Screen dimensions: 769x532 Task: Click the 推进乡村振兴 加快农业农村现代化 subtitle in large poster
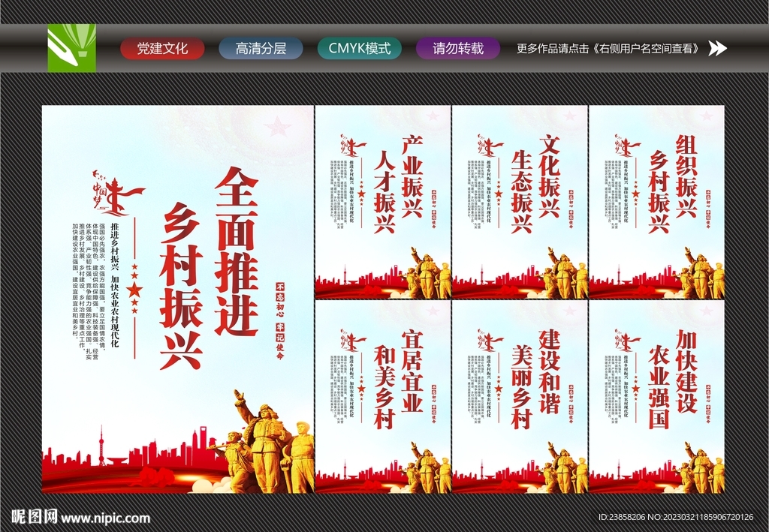[114, 284]
